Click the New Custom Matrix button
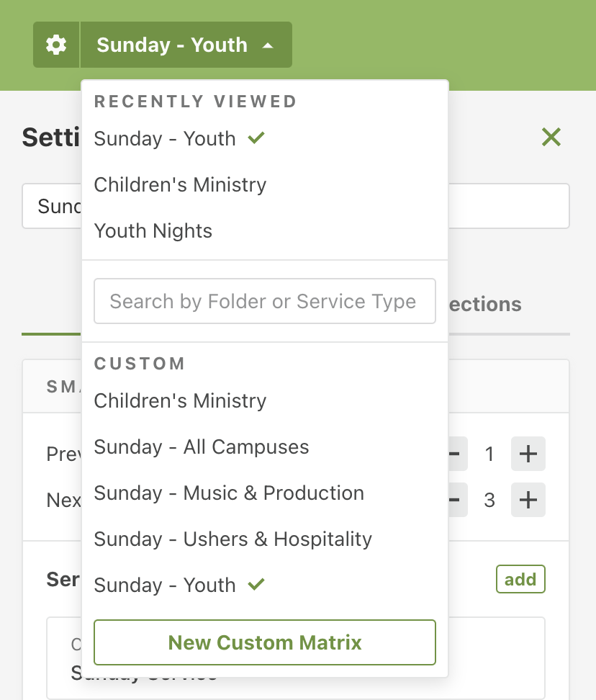596x700 pixels. click(265, 642)
